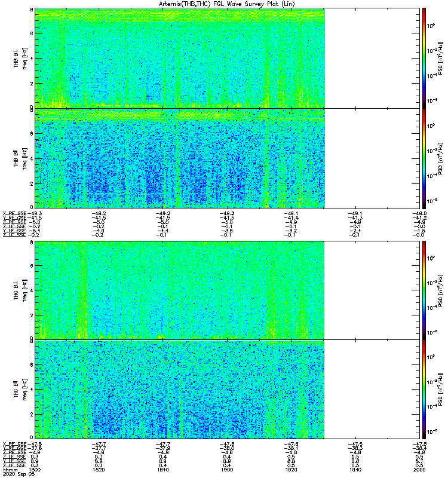The image size is (448, 478).
Task: Click the second panel PSD color bar
Action: (x=424, y=158)
